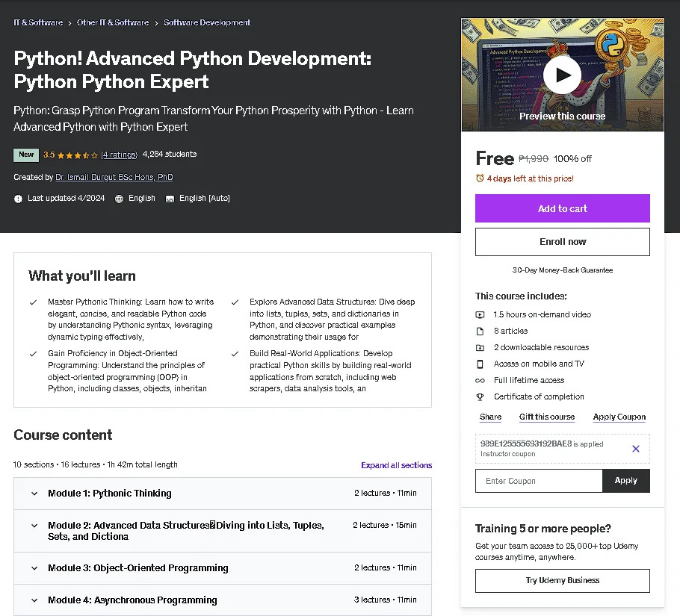Add the course to cart

coord(562,208)
